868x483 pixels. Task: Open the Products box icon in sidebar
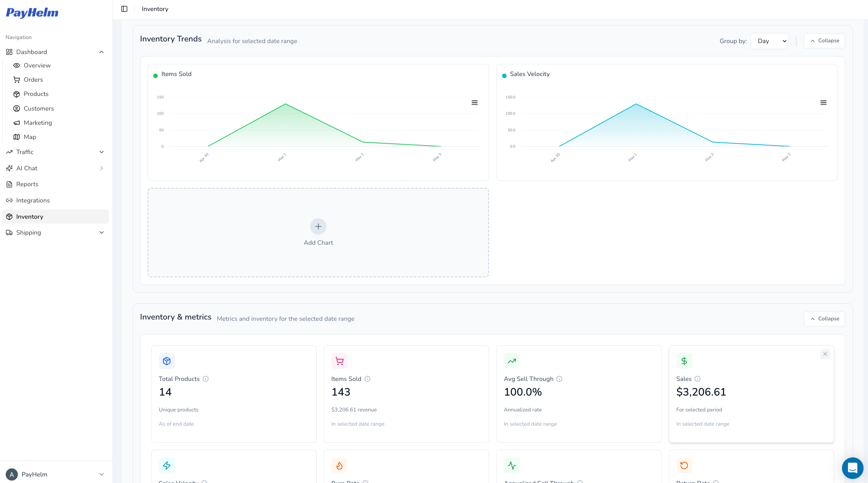click(17, 94)
